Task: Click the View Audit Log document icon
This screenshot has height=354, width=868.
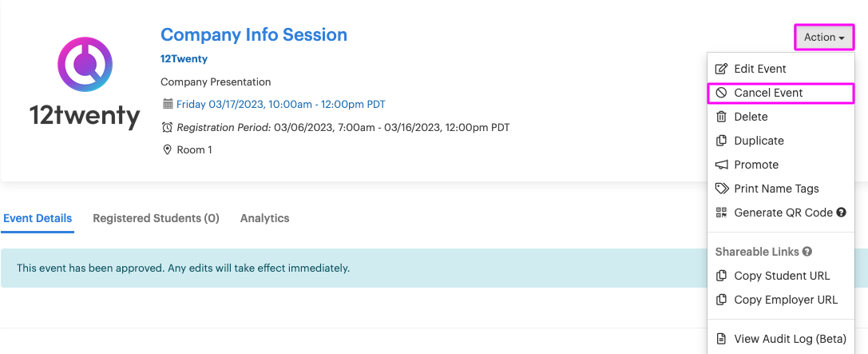Action: [721, 339]
